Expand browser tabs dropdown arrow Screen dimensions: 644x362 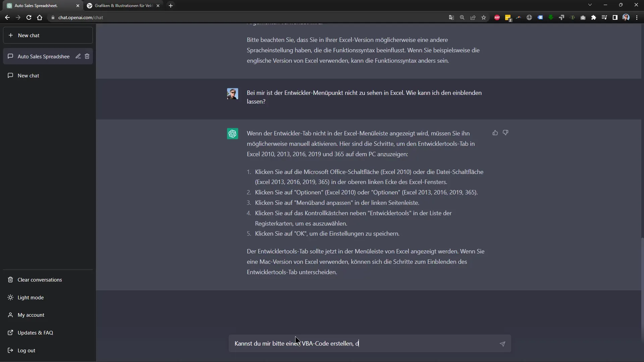pos(590,5)
